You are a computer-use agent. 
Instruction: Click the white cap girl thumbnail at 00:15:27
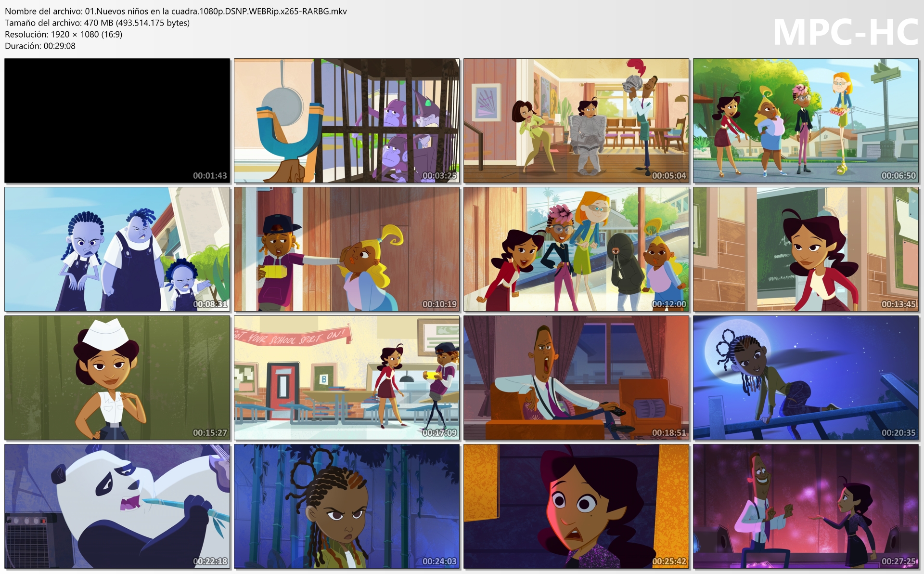pos(117,378)
